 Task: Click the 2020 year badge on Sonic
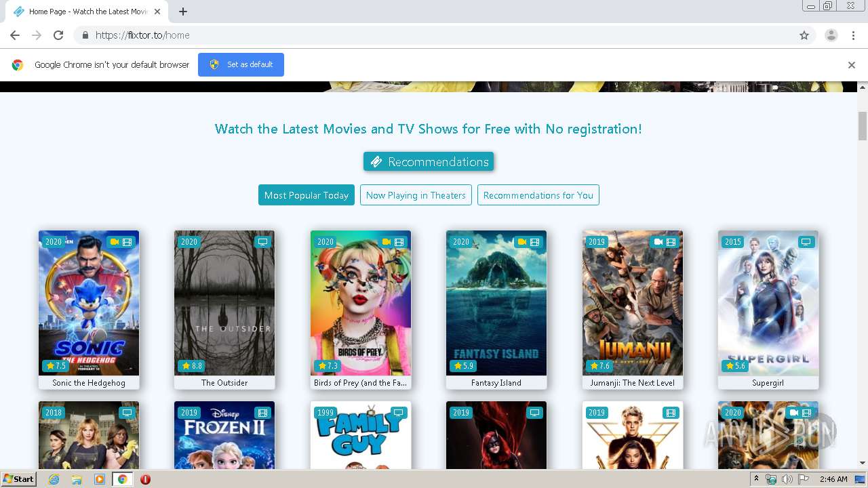(x=54, y=242)
